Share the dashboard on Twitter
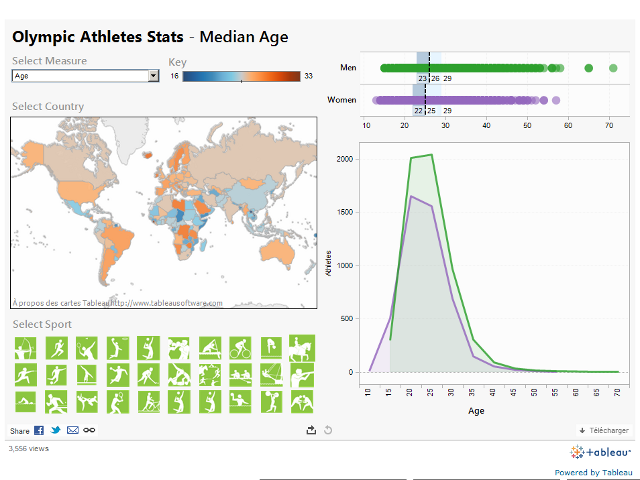This screenshot has height=480, width=640. [x=56, y=430]
